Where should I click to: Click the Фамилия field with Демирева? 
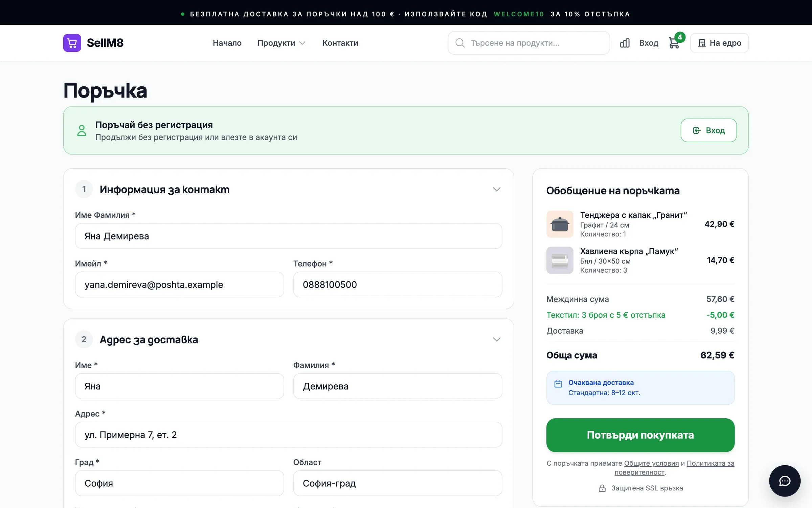click(x=398, y=386)
